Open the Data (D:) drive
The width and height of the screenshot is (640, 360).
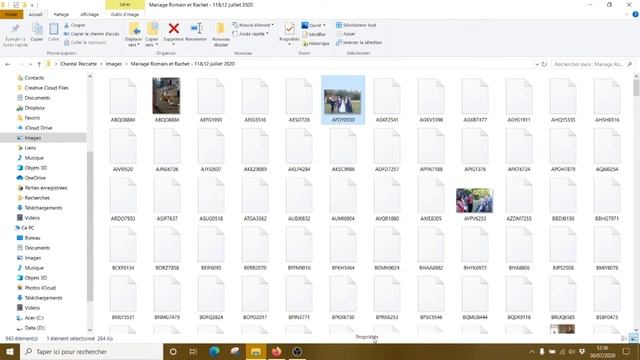(x=35, y=328)
